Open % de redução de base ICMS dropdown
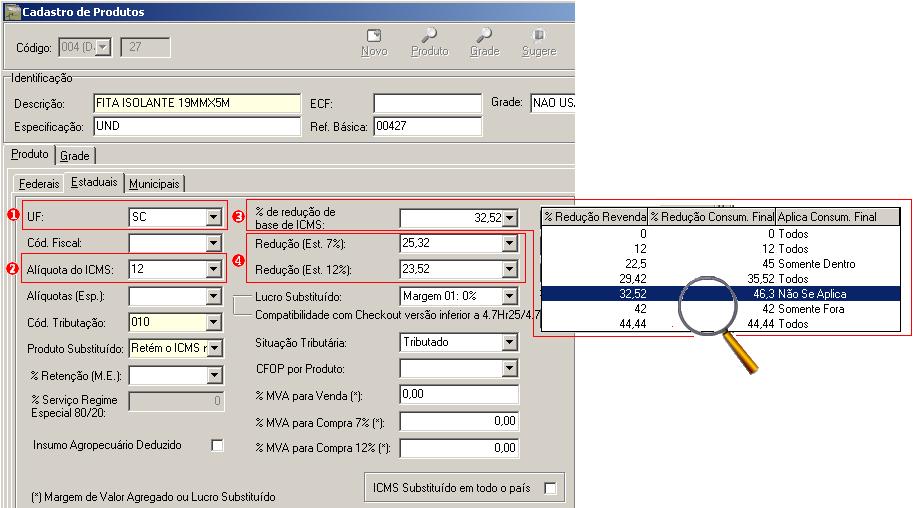 pyautogui.click(x=510, y=218)
